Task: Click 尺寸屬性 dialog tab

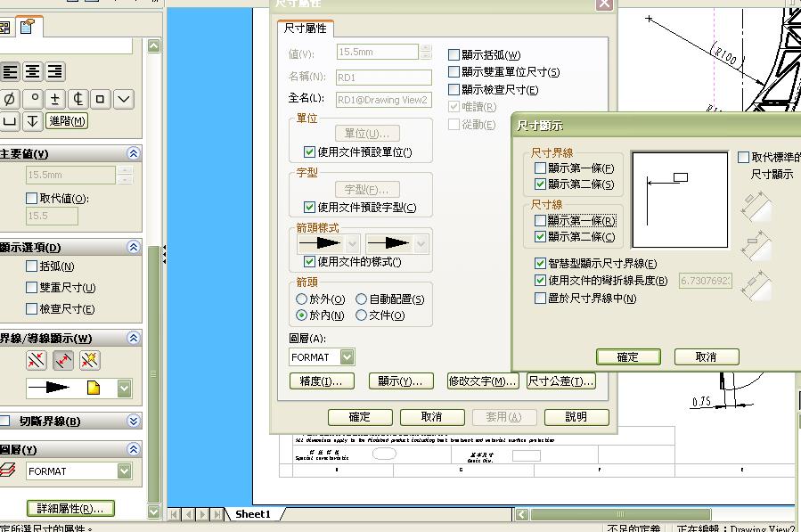Action: pos(306,29)
